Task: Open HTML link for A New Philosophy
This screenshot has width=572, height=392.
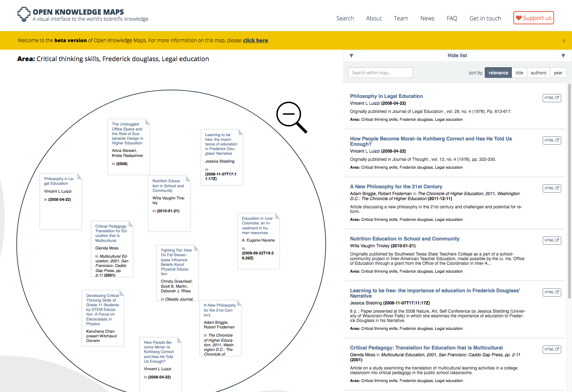Action: click(x=552, y=188)
